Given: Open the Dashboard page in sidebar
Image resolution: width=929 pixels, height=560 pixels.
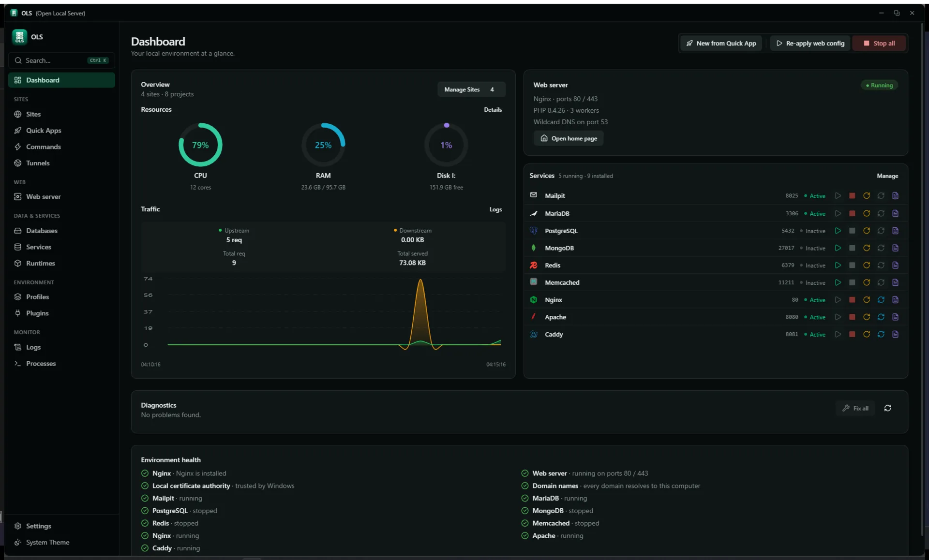Looking at the screenshot, I should click(61, 80).
